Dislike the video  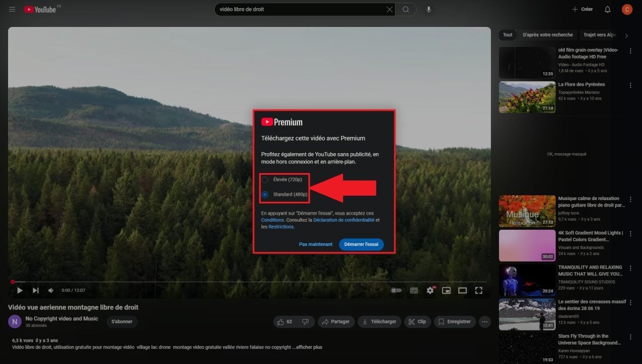305,322
